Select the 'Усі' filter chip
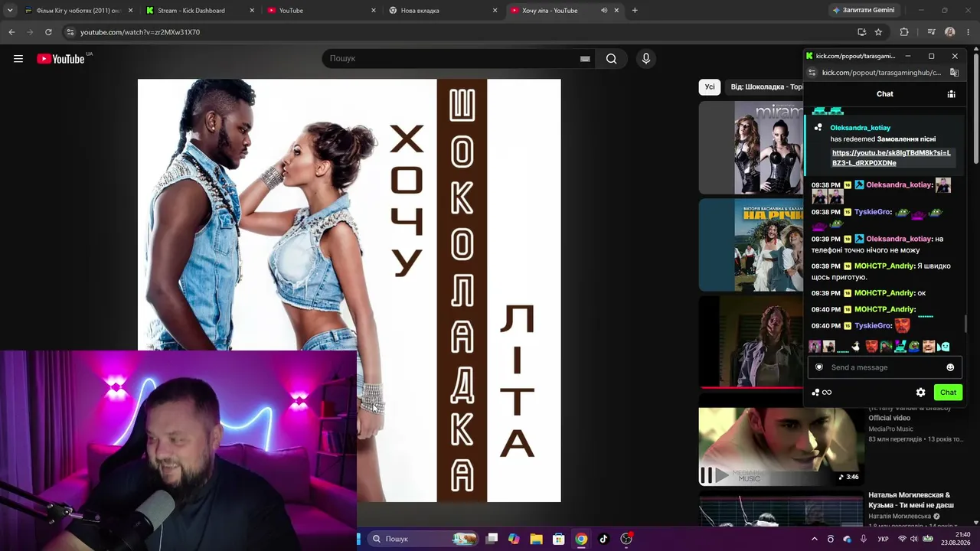Screen dimensions: 980x551 (x=710, y=87)
